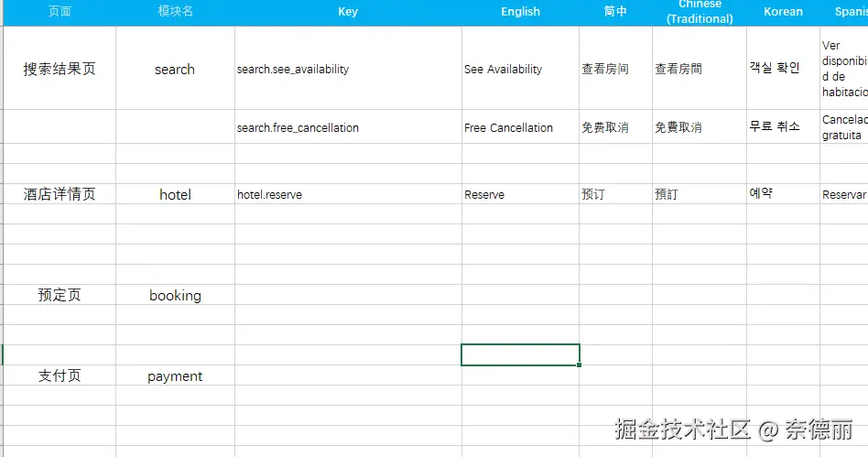Select the hotel.reserve key cell

(x=348, y=194)
